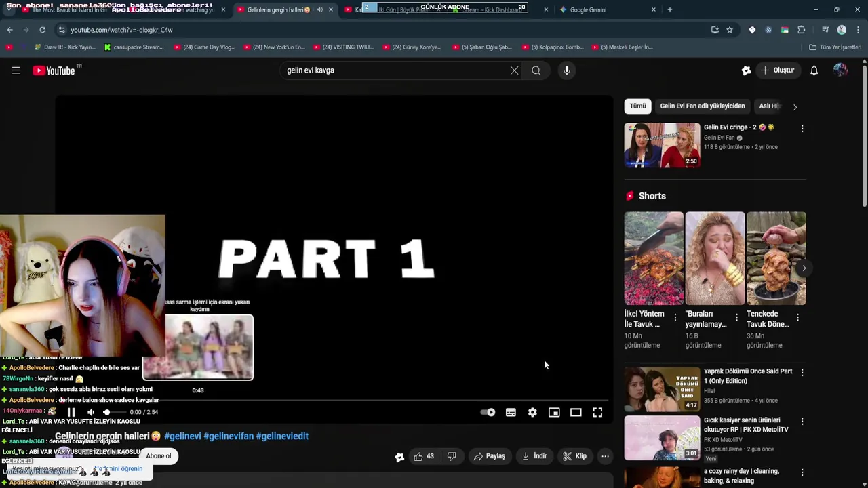868x488 pixels.
Task: Click the search magnifier button
Action: pos(536,70)
